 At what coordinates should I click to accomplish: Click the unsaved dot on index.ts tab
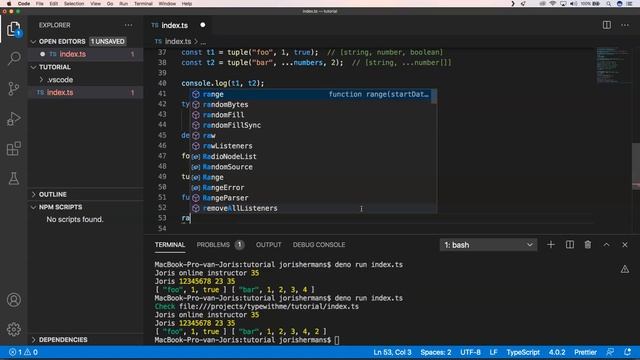(x=203, y=25)
